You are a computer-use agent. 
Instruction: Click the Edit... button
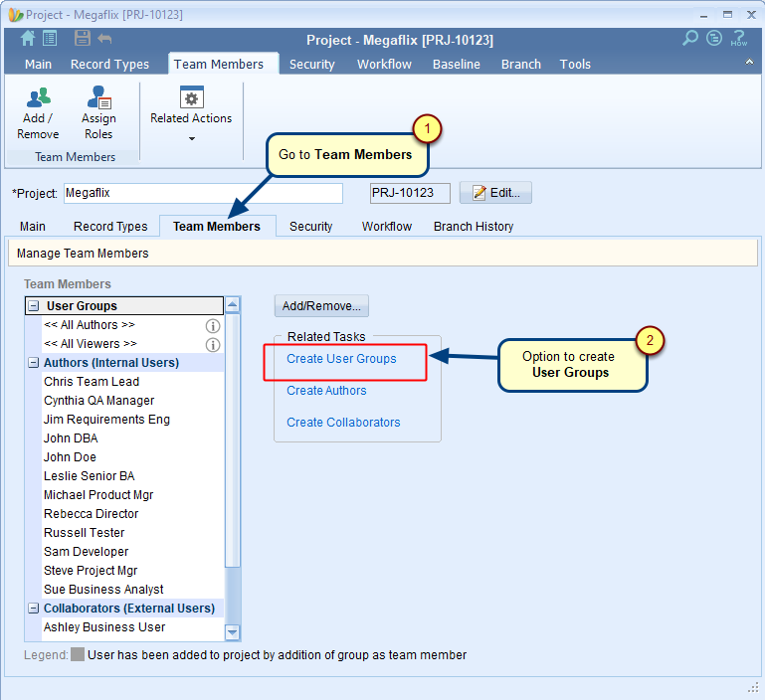coord(495,193)
